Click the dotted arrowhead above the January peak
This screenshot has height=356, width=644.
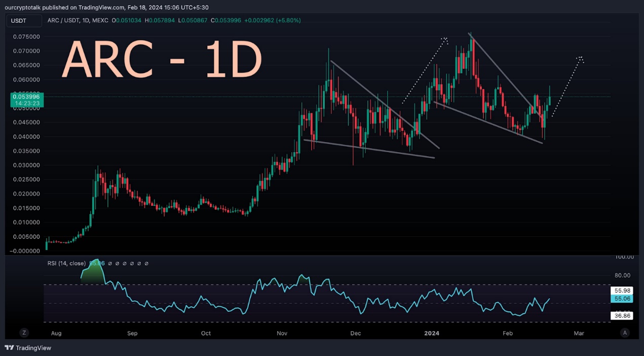coord(444,40)
